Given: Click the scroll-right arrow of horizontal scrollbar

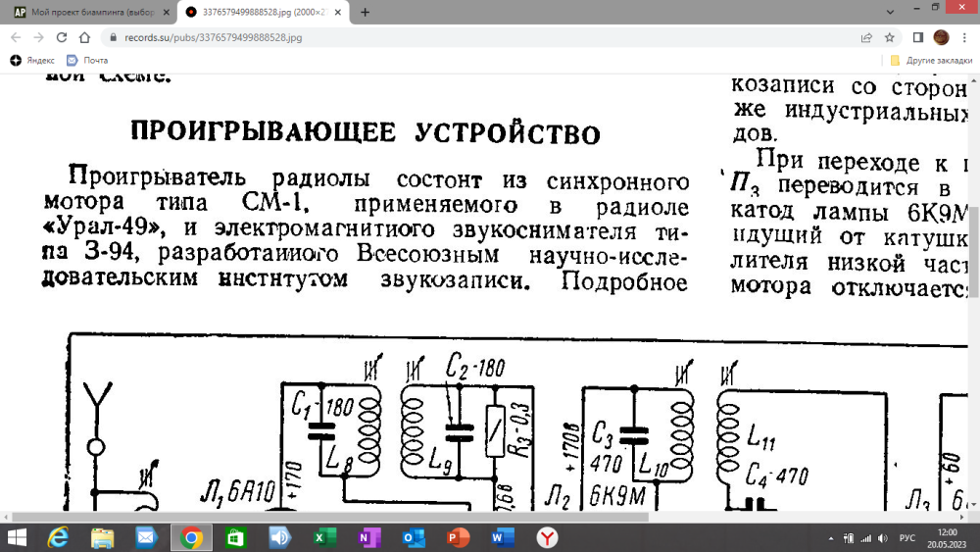Looking at the screenshot, I should (962, 517).
